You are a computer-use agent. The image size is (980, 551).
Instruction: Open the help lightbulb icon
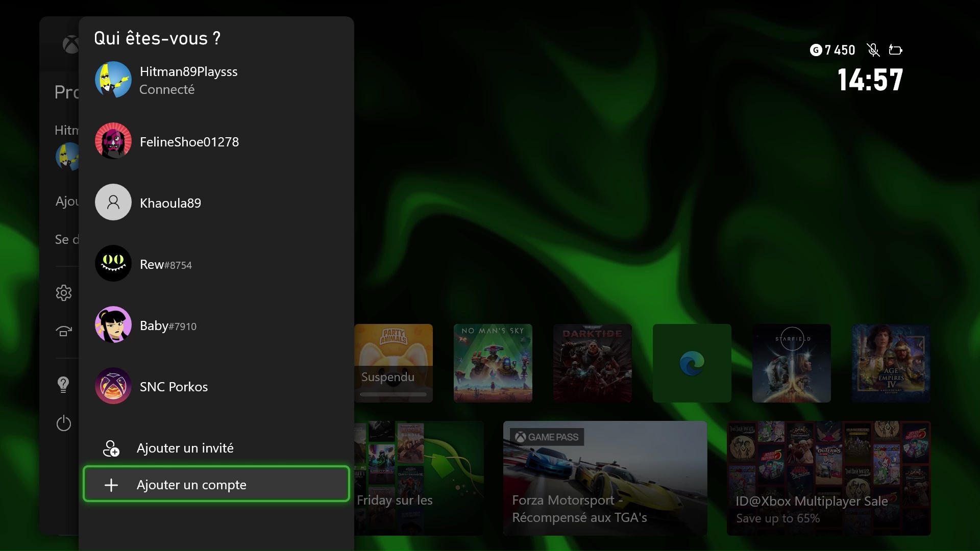tap(63, 384)
